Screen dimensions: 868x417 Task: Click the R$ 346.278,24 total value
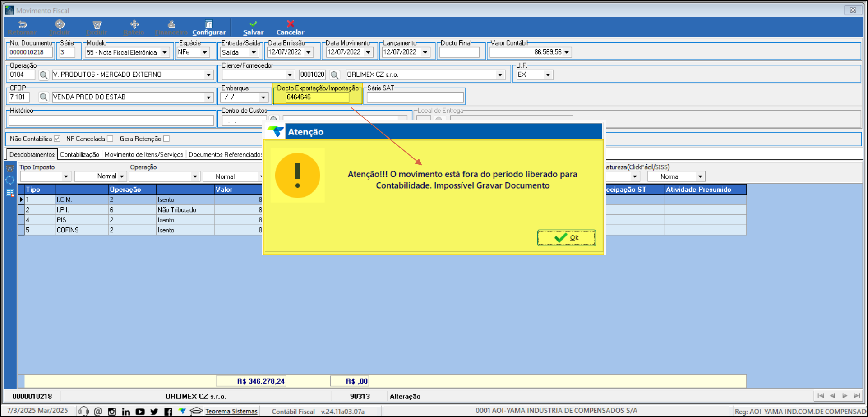(x=251, y=381)
